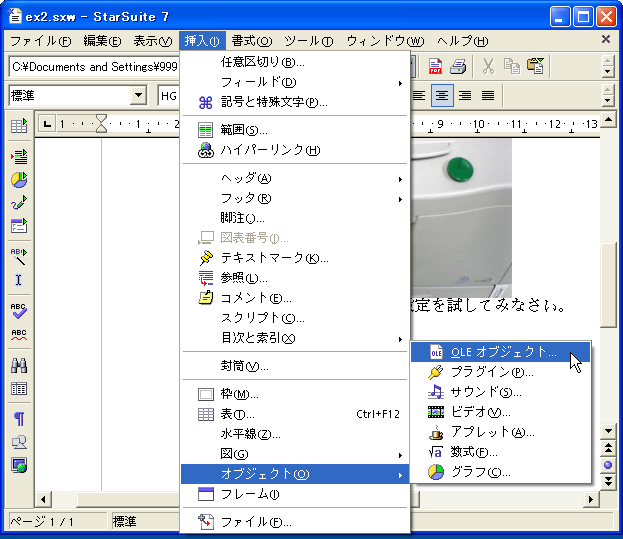Click the Print document toolbar icon
The width and height of the screenshot is (623, 539).
(458, 66)
